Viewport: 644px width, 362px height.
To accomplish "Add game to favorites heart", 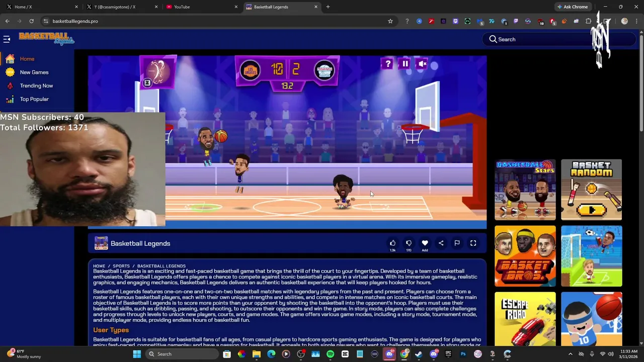I will [x=425, y=243].
